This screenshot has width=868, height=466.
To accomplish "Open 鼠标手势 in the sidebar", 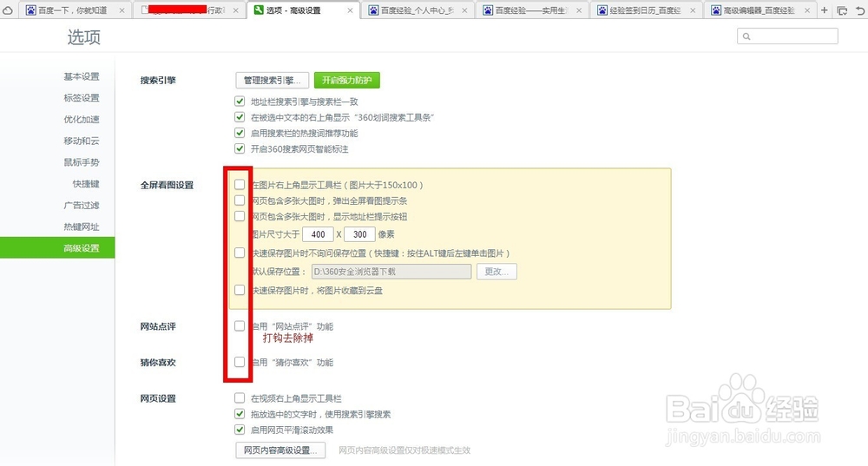I will pos(82,162).
